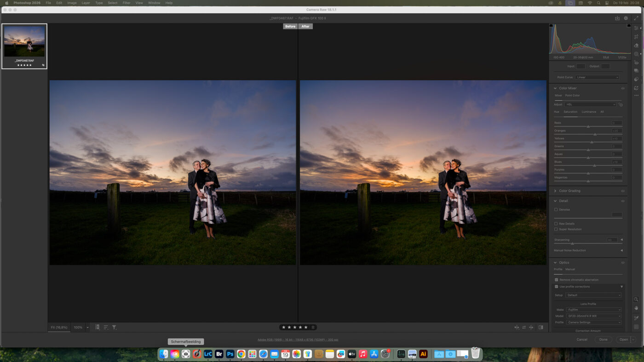The width and height of the screenshot is (644, 362).
Task: Select the _DWF0467.RAF filmstrip thumbnail
Action: click(24, 42)
